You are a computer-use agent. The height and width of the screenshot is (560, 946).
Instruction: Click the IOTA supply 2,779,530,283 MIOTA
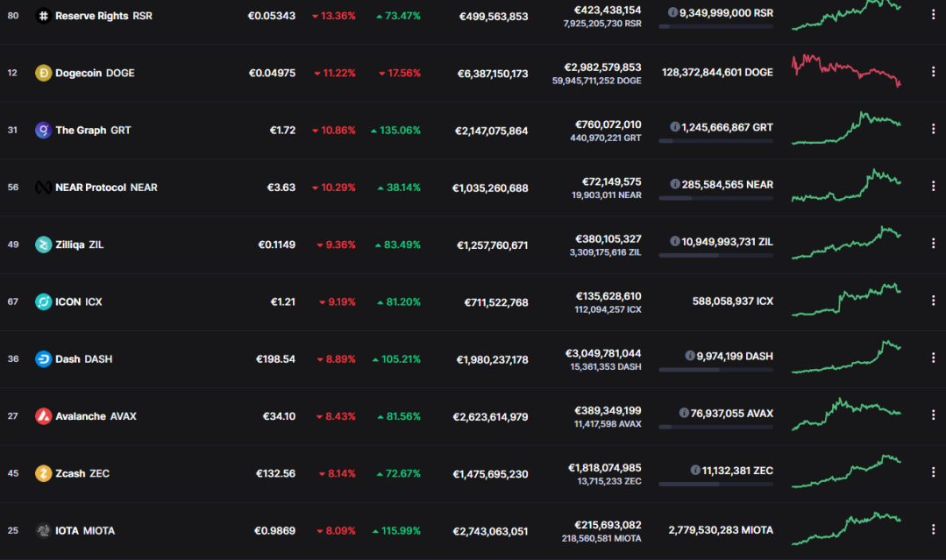pos(721,530)
